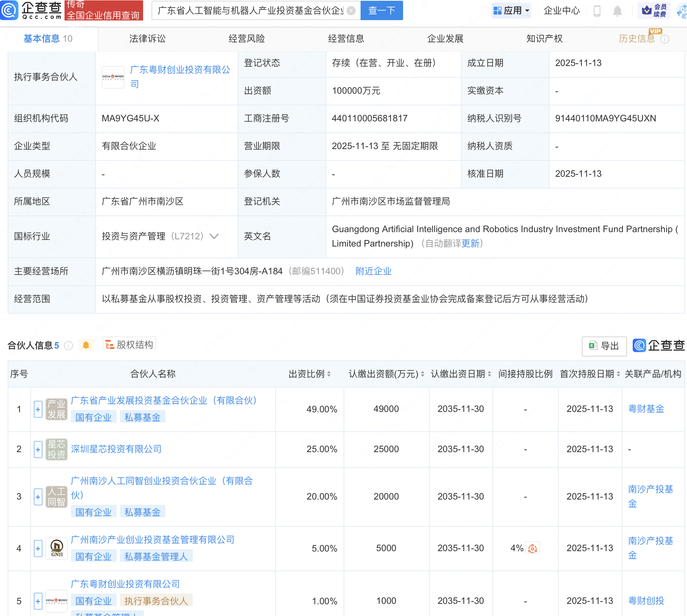
Task: Click the orange monitoring bell beside 合伙人信息
Action: tap(86, 345)
